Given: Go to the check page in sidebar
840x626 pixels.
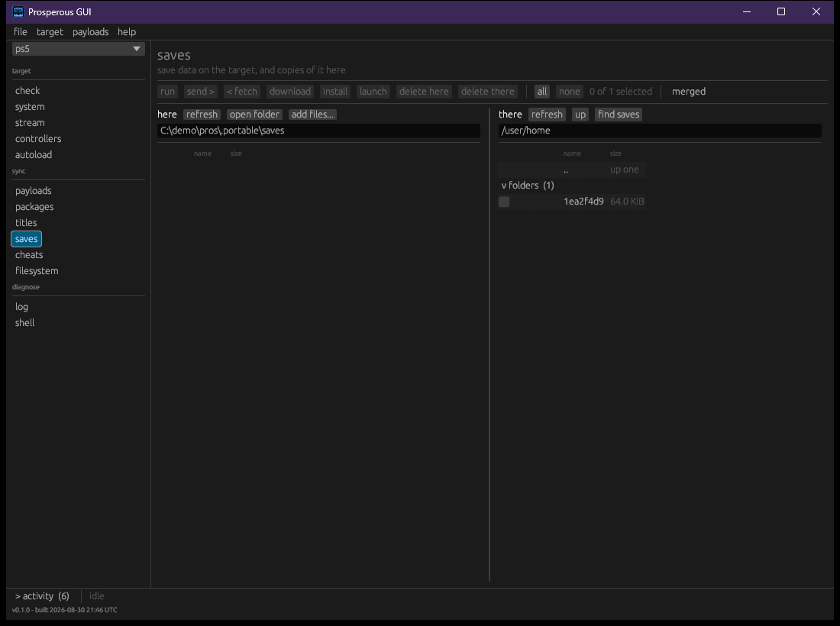Looking at the screenshot, I should [x=27, y=91].
